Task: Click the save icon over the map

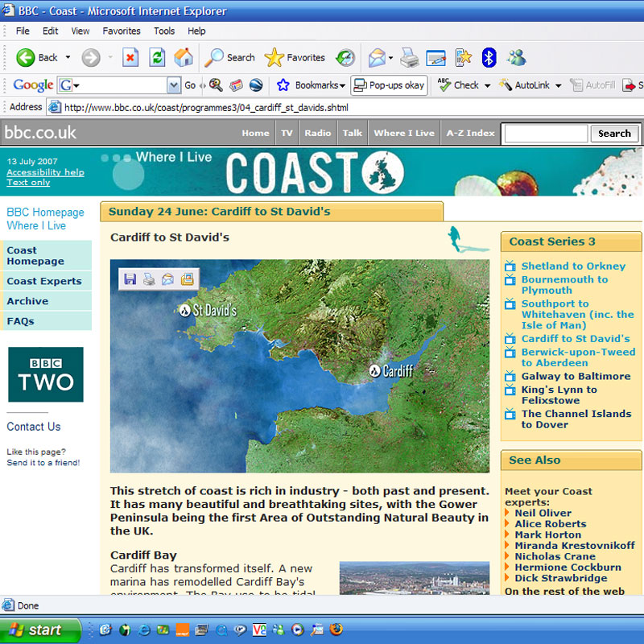Action: 130,279
